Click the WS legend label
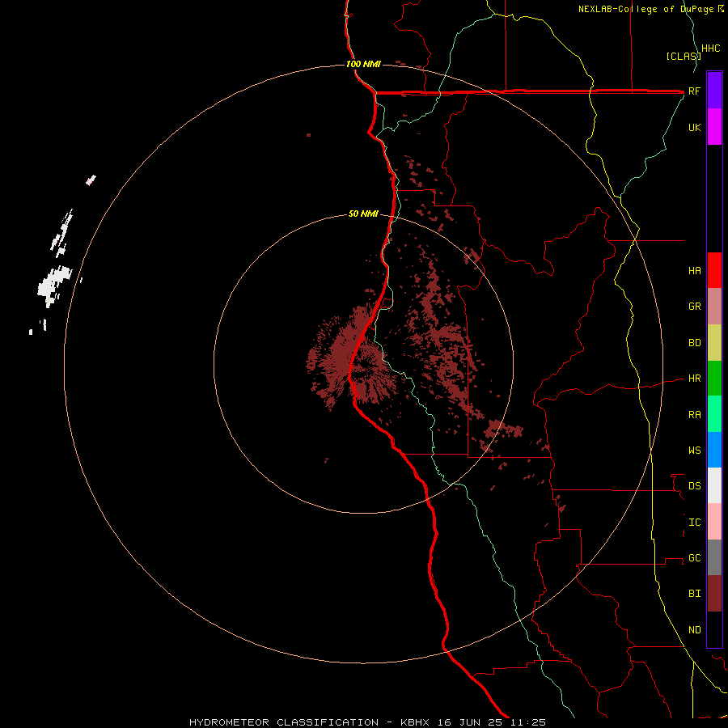This screenshot has width=728, height=728. click(x=695, y=450)
